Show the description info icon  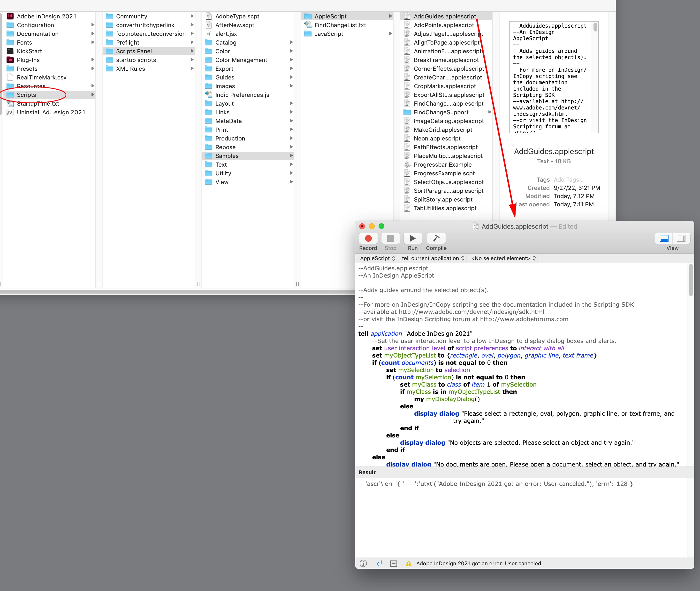tap(363, 564)
